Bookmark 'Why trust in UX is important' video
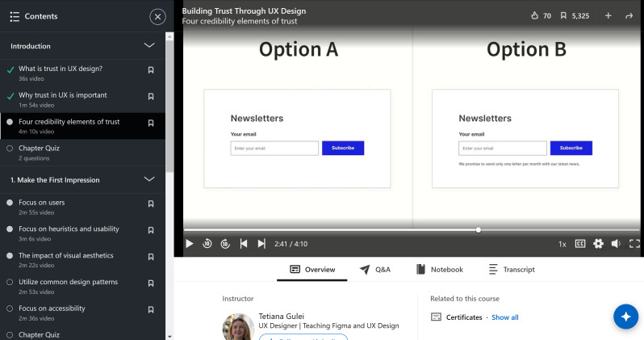Screen dimensions: 644x340 [151, 97]
